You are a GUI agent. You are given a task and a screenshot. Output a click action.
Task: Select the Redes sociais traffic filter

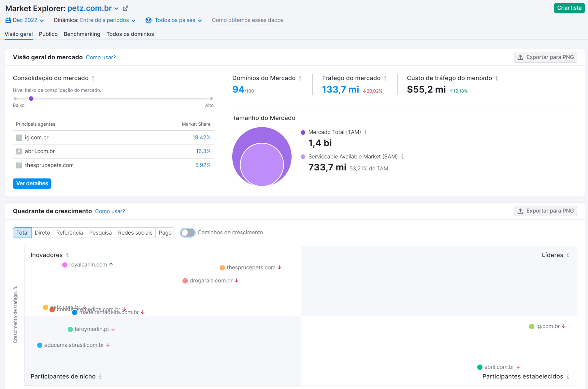(135, 233)
